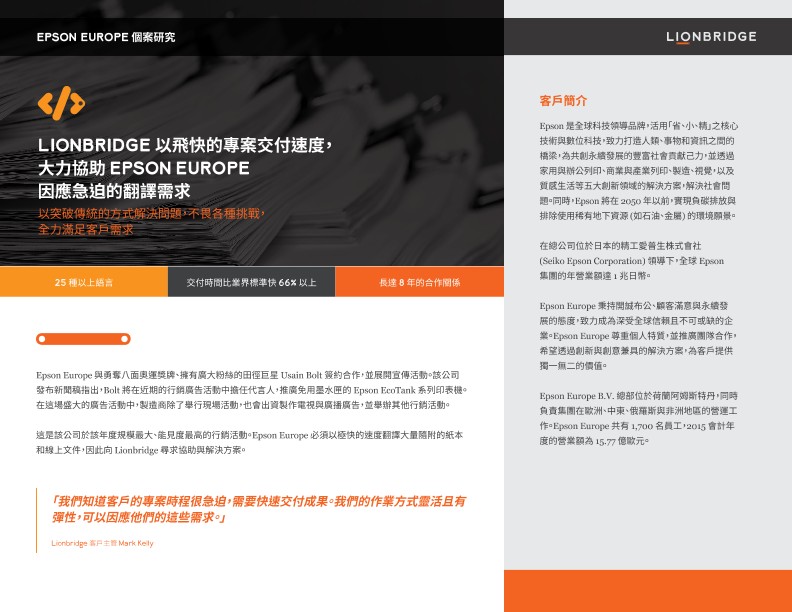Click the line mentioning 'Epson EcoTank 系列印表機'
The width and height of the screenshot is (792, 612).
252,390
